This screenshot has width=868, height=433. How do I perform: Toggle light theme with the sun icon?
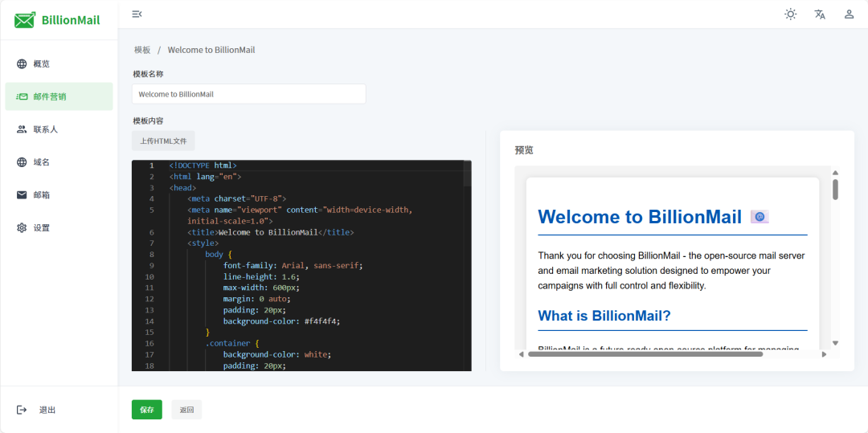click(791, 14)
